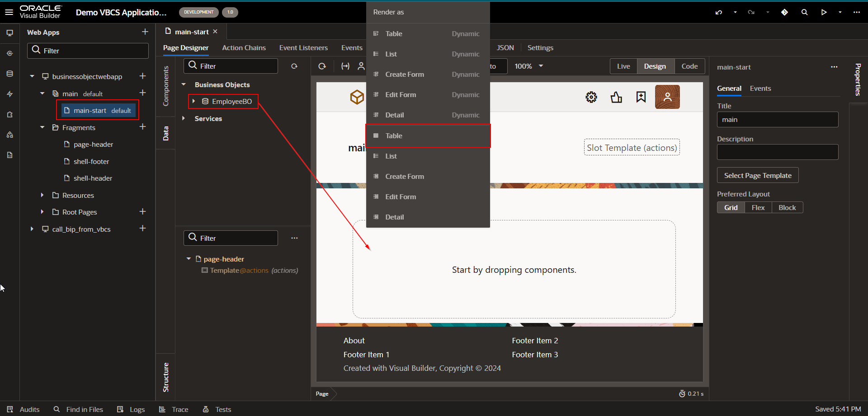Switch to Events tab in Properties

click(x=760, y=89)
